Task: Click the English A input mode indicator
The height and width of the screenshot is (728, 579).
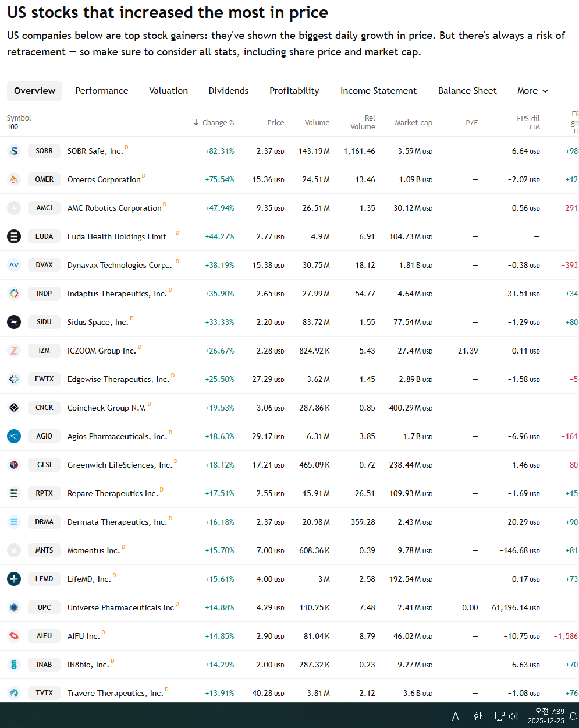Action: point(456,716)
